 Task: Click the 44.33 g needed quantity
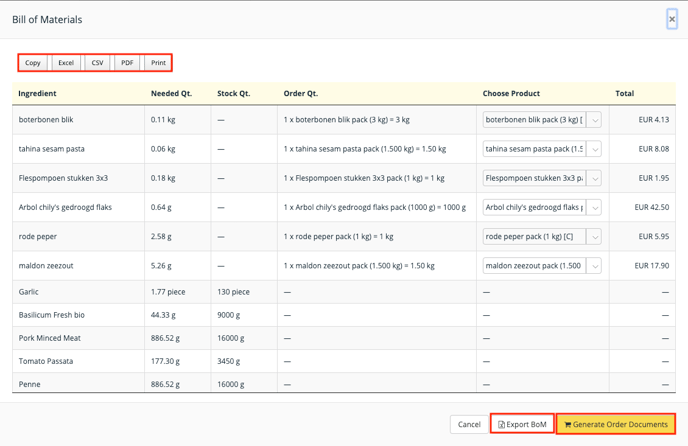163,315
